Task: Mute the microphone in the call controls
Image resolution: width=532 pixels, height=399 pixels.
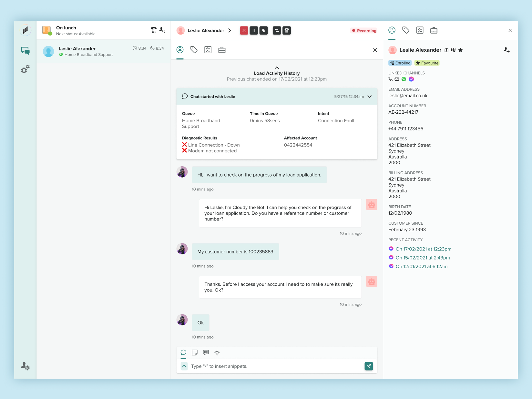Action: (264, 31)
